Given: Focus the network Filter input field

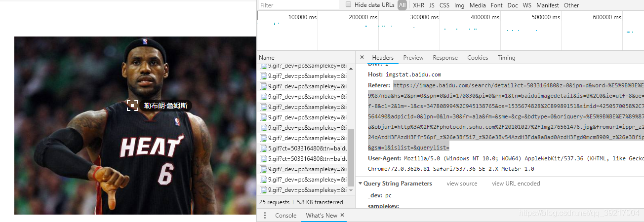Looking at the screenshot, I should [298, 5].
